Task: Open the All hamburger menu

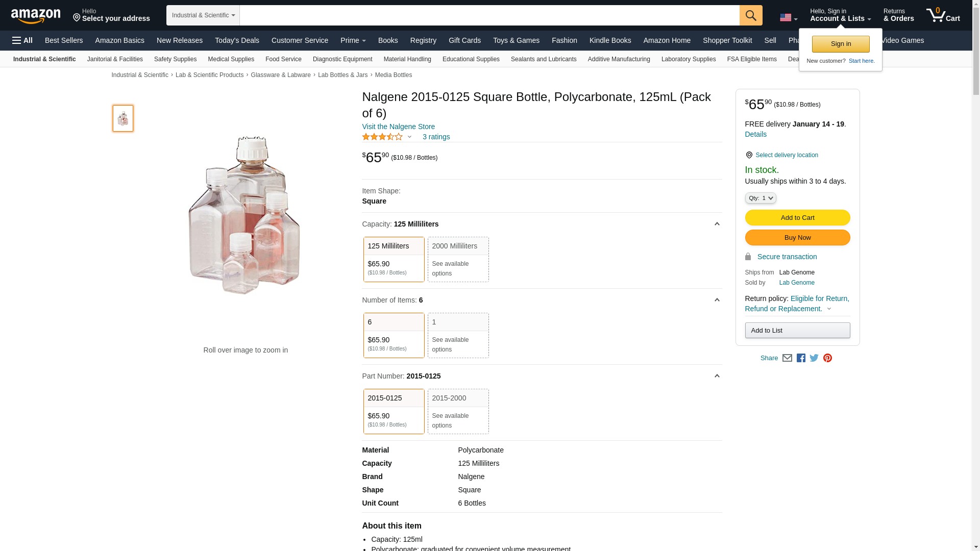Action: pyautogui.click(x=22, y=40)
